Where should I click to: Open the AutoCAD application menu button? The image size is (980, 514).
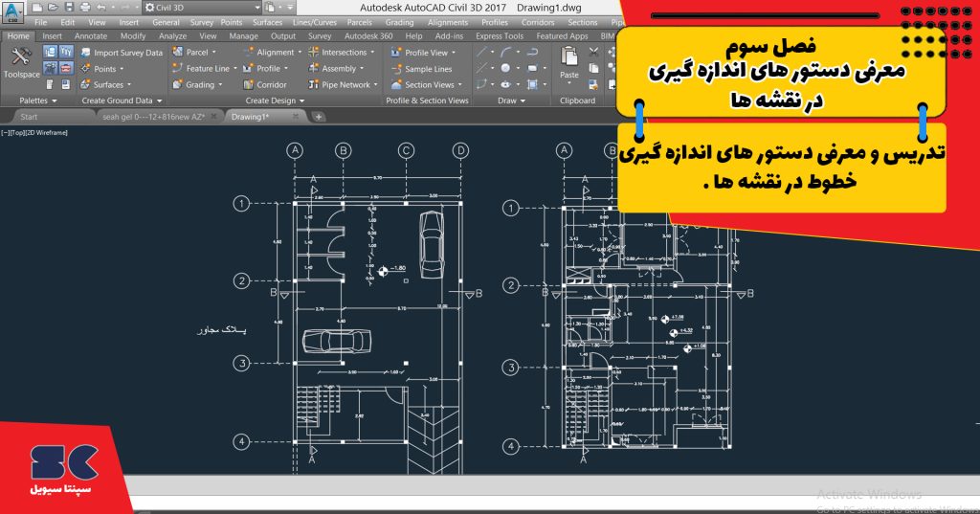pyautogui.click(x=12, y=11)
